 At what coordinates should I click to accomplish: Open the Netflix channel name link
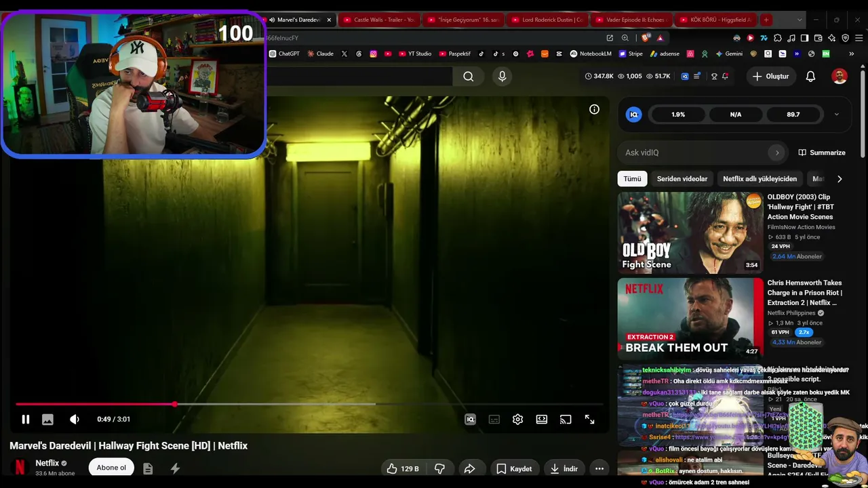pos(47,463)
